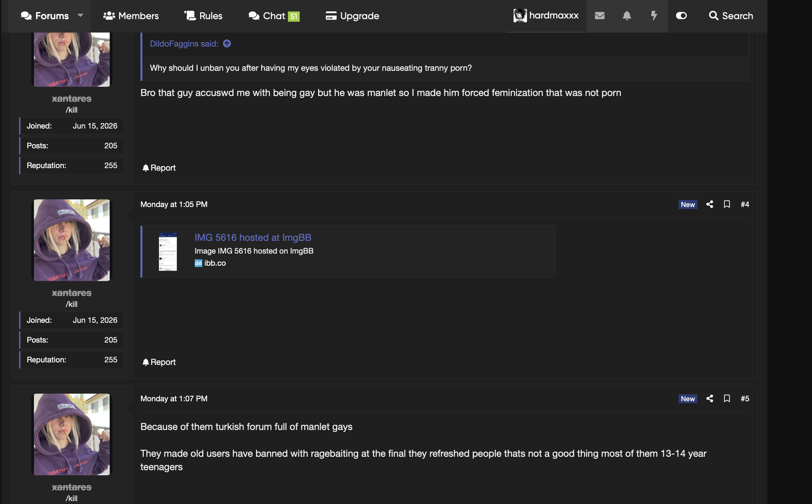Bookmark post #4
The width and height of the screenshot is (812, 504).
point(727,204)
